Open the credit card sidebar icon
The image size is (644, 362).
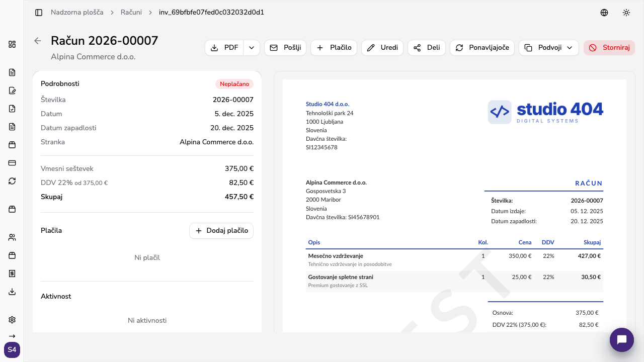(x=12, y=163)
